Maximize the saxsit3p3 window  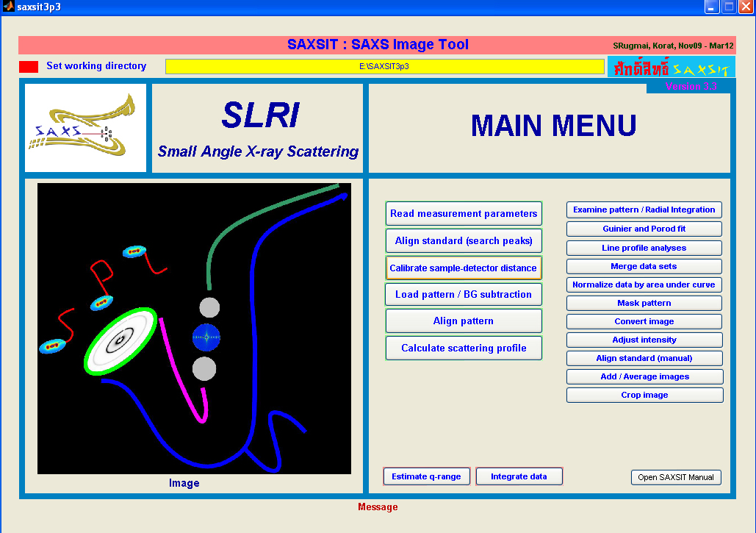point(729,7)
